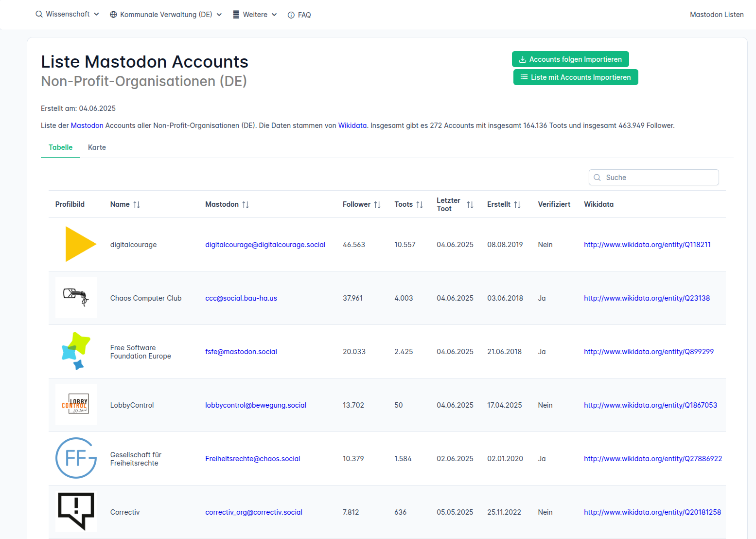Click the list icon beside Weitere

pyautogui.click(x=236, y=15)
